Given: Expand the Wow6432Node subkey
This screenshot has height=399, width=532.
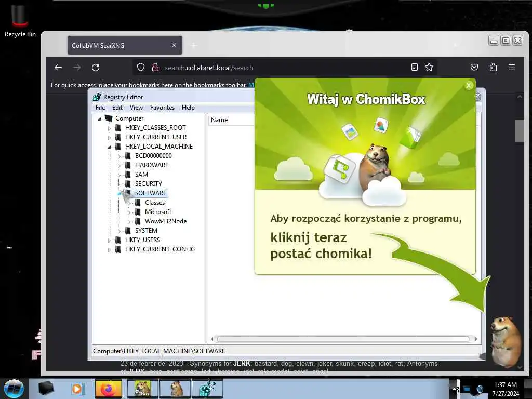Looking at the screenshot, I should tap(129, 221).
